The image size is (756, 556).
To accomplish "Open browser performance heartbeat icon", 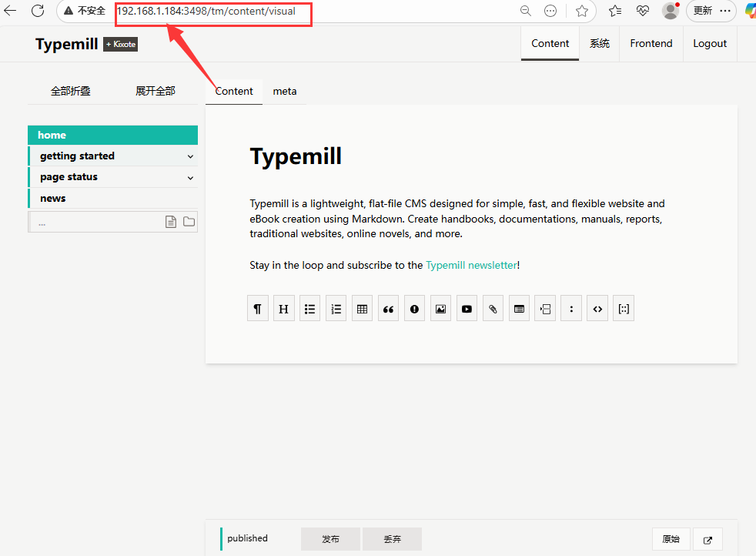I will click(642, 11).
